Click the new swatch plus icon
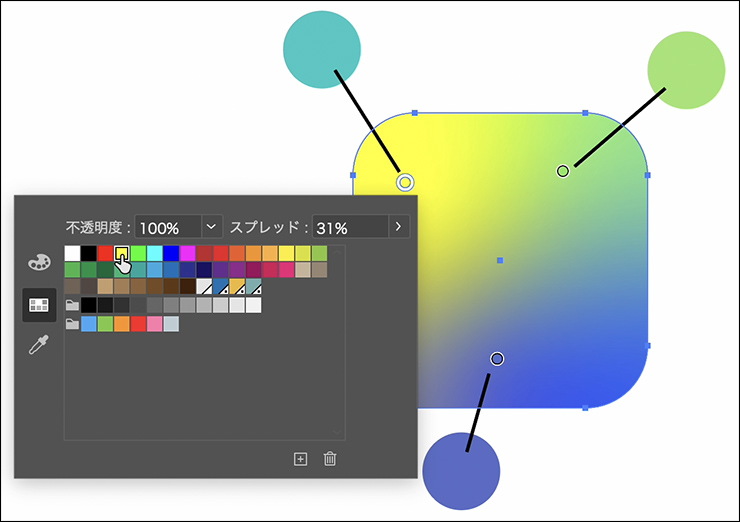The image size is (740, 522). point(300,459)
